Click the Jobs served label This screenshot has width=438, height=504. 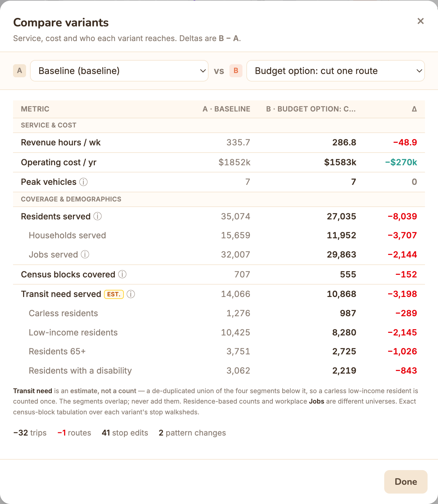[53, 255]
